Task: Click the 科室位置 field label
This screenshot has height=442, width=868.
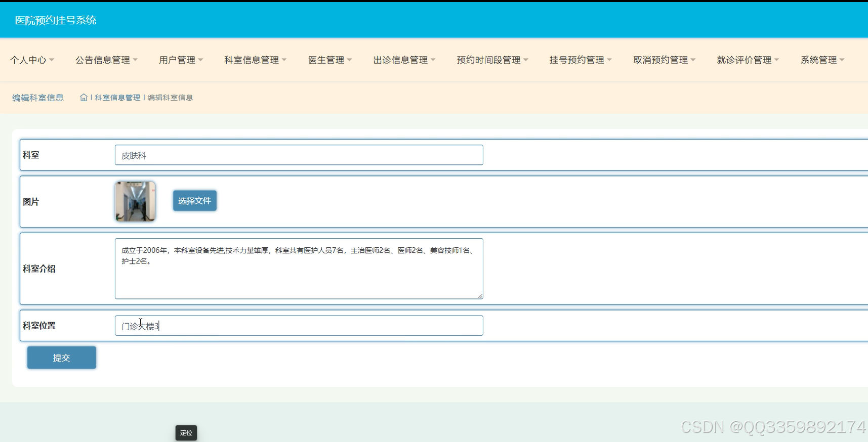Action: pyautogui.click(x=39, y=326)
